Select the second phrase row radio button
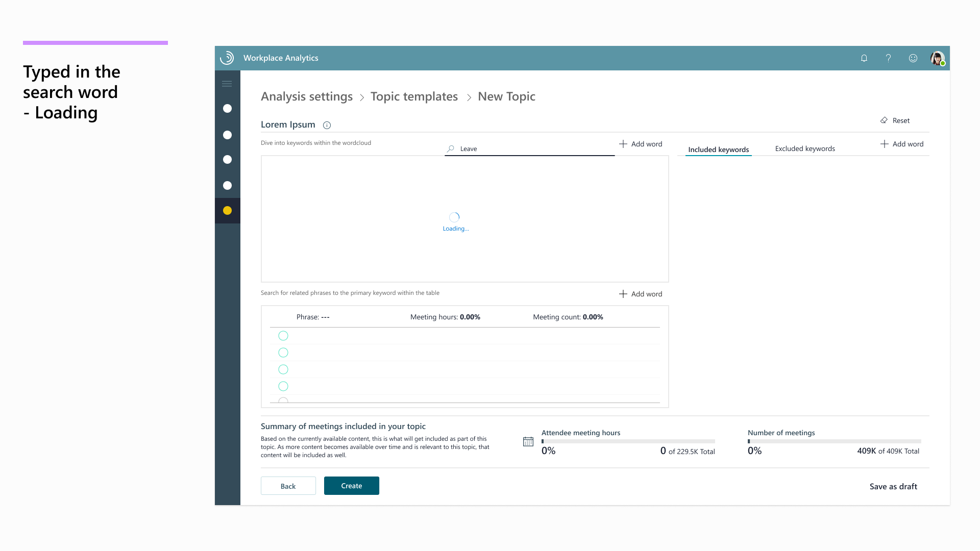This screenshot has width=980, height=551. pos(283,353)
